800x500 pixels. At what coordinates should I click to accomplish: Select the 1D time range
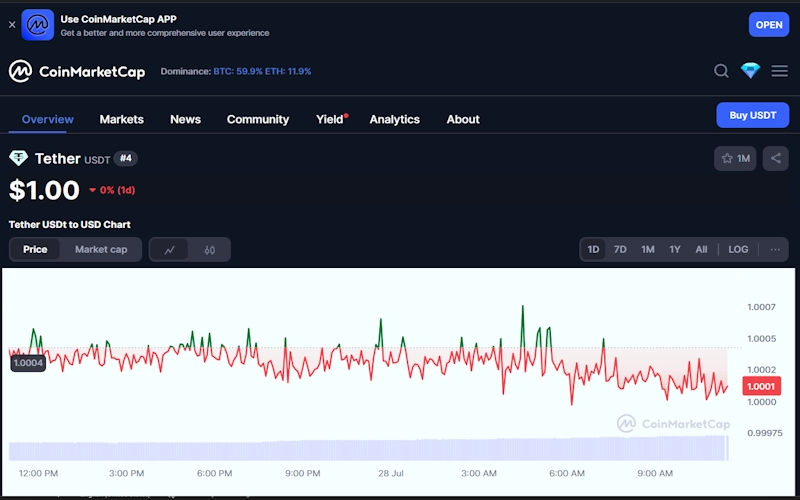[593, 249]
